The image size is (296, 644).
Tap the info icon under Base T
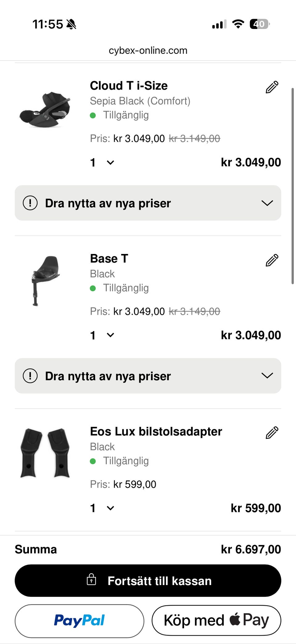tap(30, 376)
